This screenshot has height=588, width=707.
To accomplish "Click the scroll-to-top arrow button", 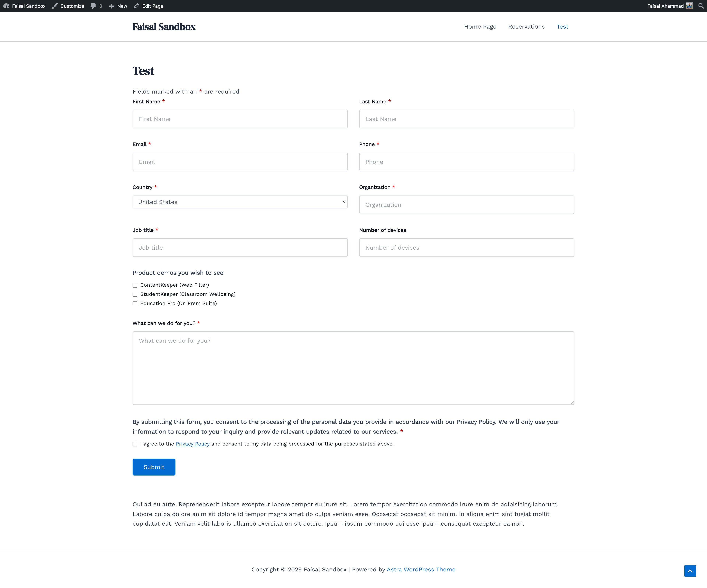I will click(x=690, y=571).
